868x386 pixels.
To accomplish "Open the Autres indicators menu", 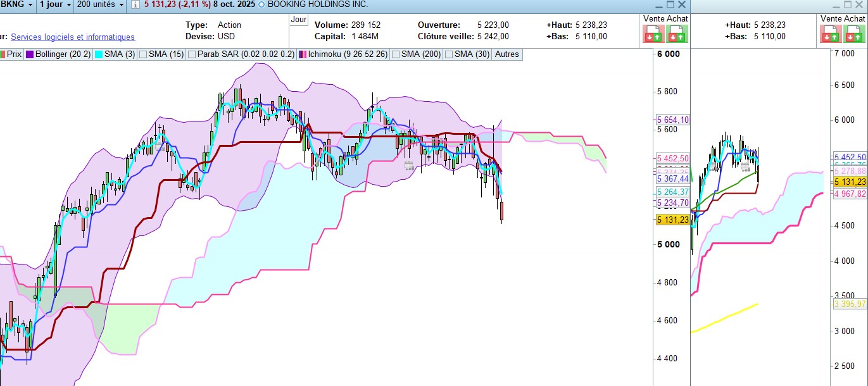I will (506, 54).
